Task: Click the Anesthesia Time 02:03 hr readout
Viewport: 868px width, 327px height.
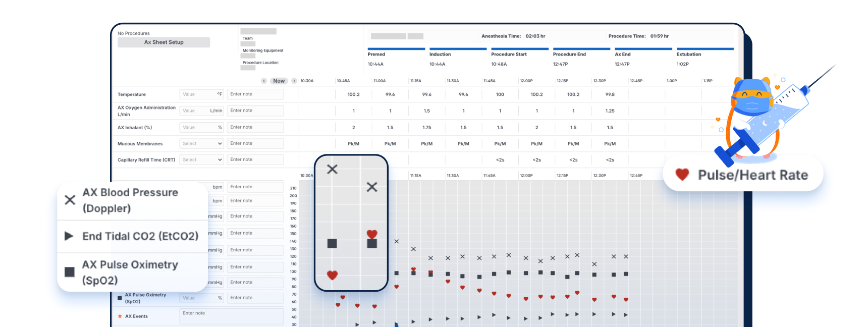Action: (x=513, y=36)
